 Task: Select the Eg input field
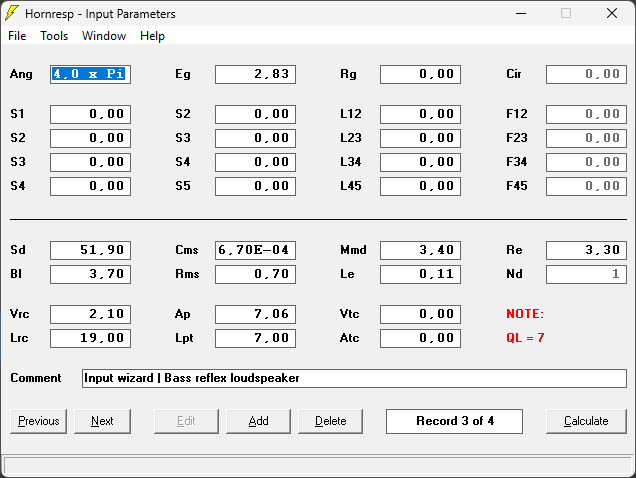pos(256,74)
